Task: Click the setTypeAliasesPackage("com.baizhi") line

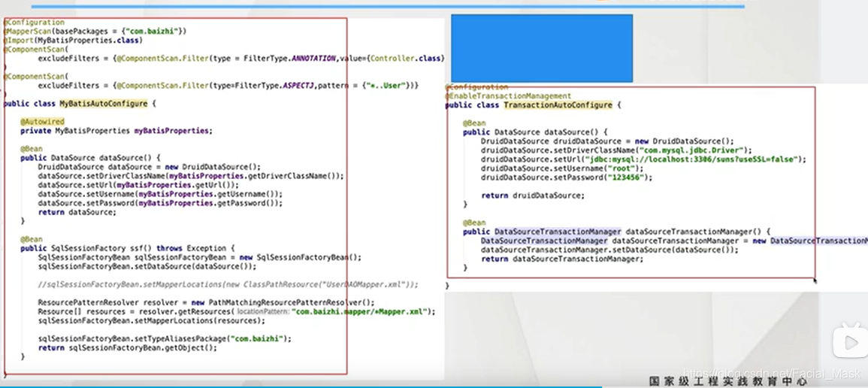Action: [x=165, y=338]
